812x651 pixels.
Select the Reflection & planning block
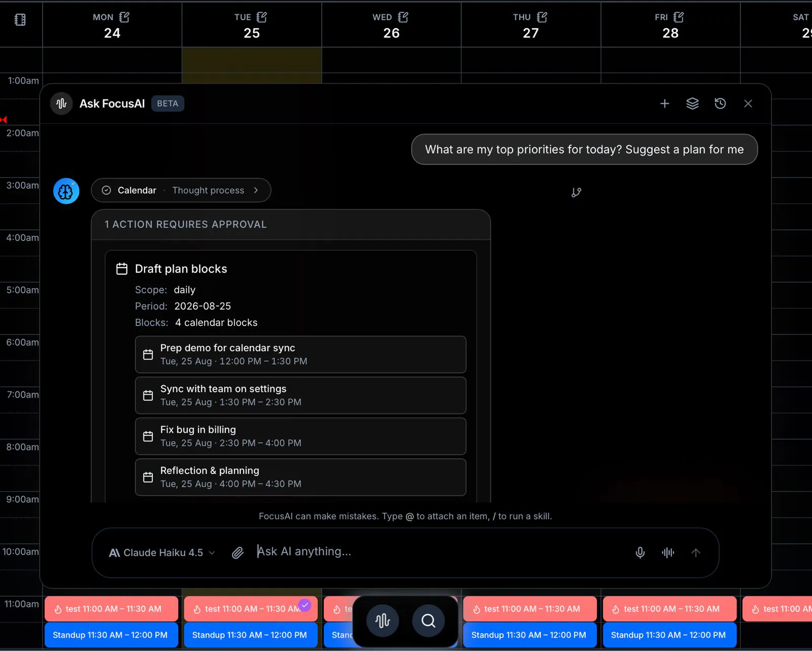point(300,477)
